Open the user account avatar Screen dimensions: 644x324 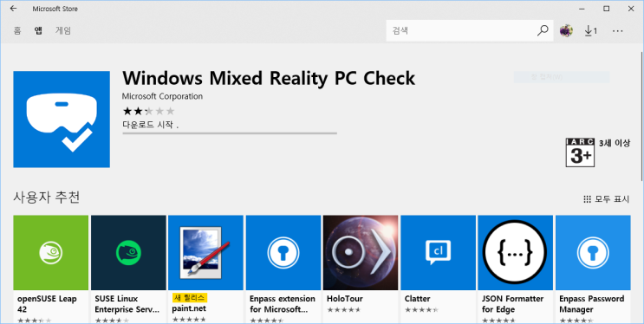coord(566,30)
